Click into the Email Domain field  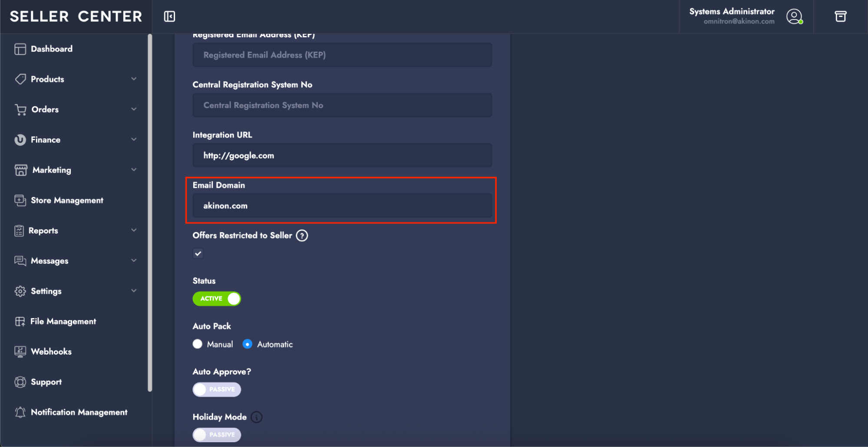pyautogui.click(x=342, y=206)
